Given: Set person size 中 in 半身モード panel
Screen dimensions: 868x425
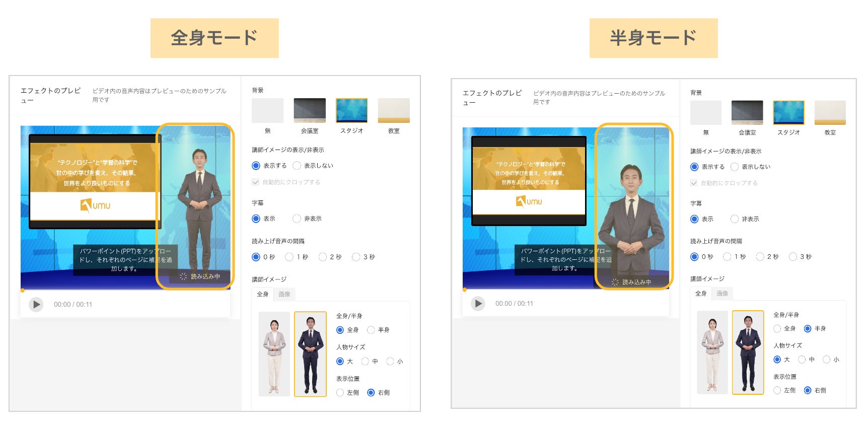Looking at the screenshot, I should click(x=802, y=360).
